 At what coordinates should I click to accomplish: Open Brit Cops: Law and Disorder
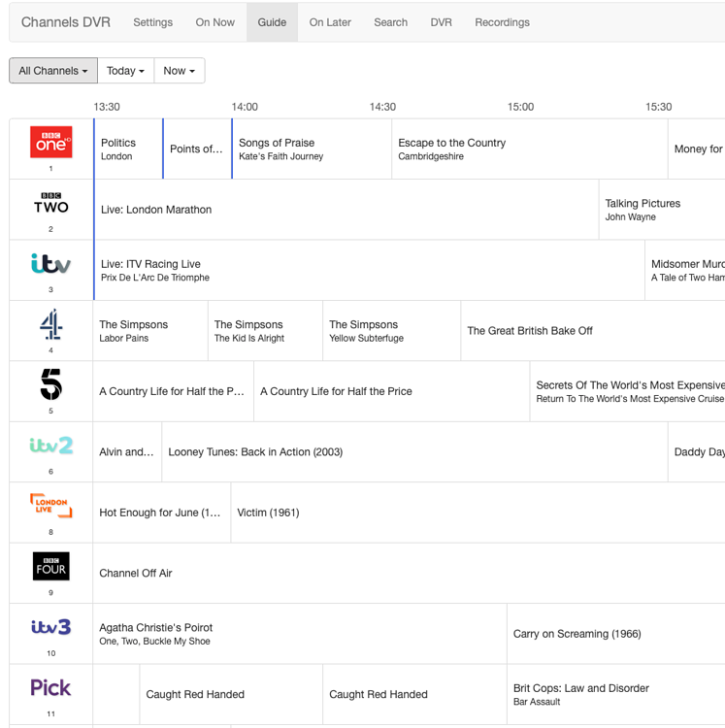(616, 694)
